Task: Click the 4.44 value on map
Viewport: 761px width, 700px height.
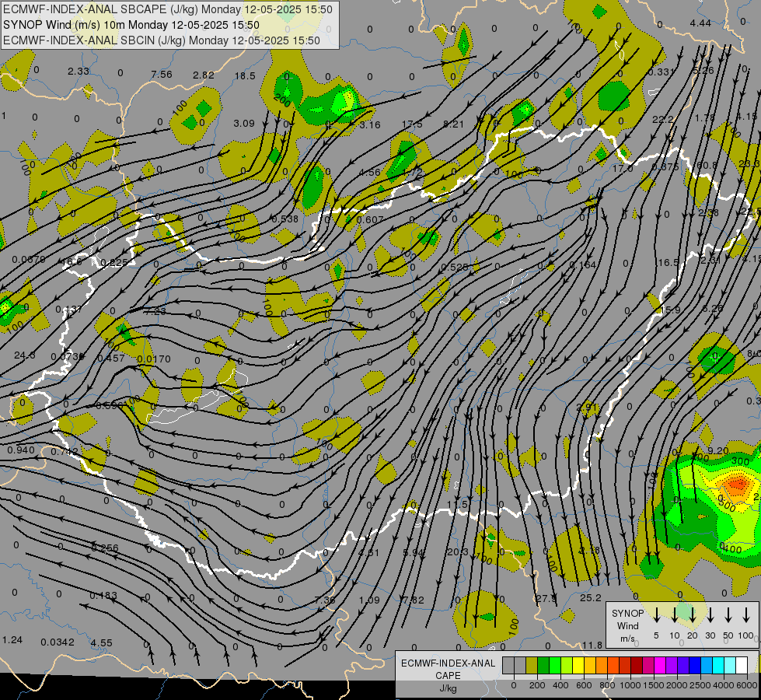Action: click(x=700, y=23)
